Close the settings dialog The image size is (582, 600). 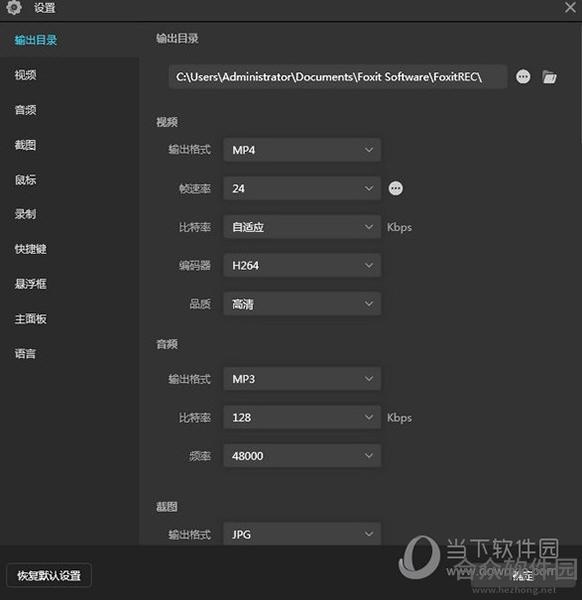tap(570, 7)
